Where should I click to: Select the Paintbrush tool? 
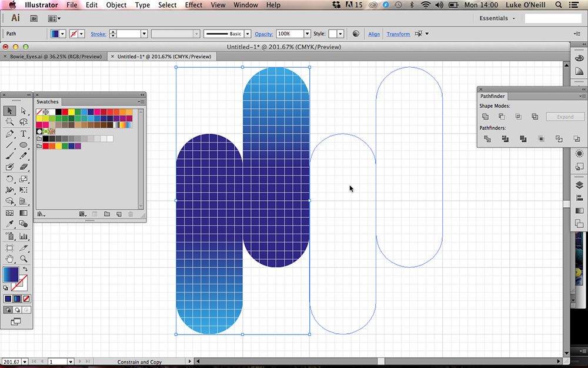click(x=11, y=155)
